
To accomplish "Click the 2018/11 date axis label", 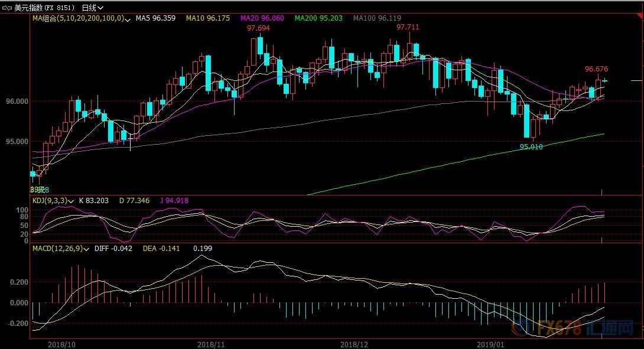I will [211, 343].
